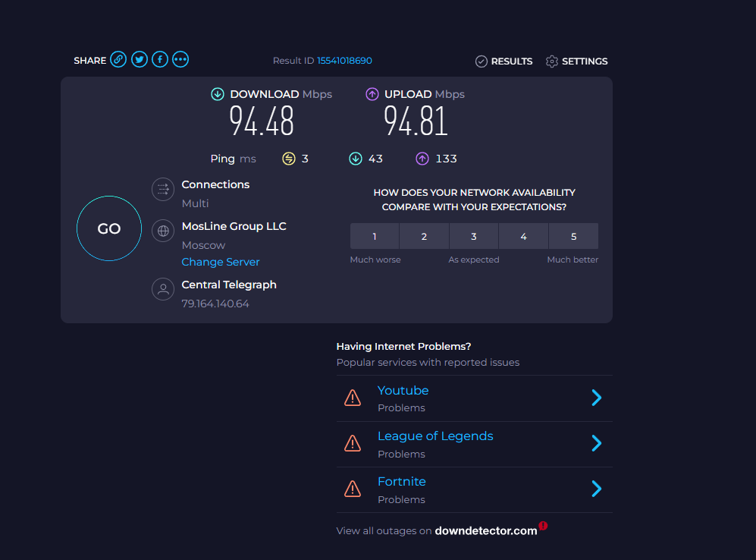Screen dimensions: 756x560
Task: Open League of Legends outage link
Action: [435, 436]
